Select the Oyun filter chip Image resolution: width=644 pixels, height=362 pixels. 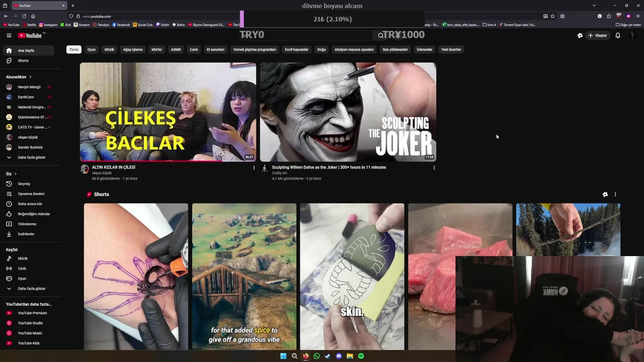pos(92,50)
